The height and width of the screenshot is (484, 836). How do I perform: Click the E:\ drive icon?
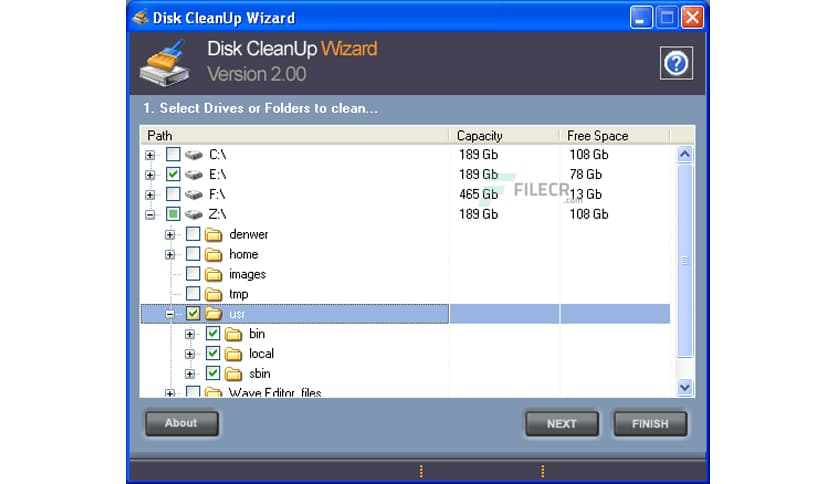click(x=194, y=174)
